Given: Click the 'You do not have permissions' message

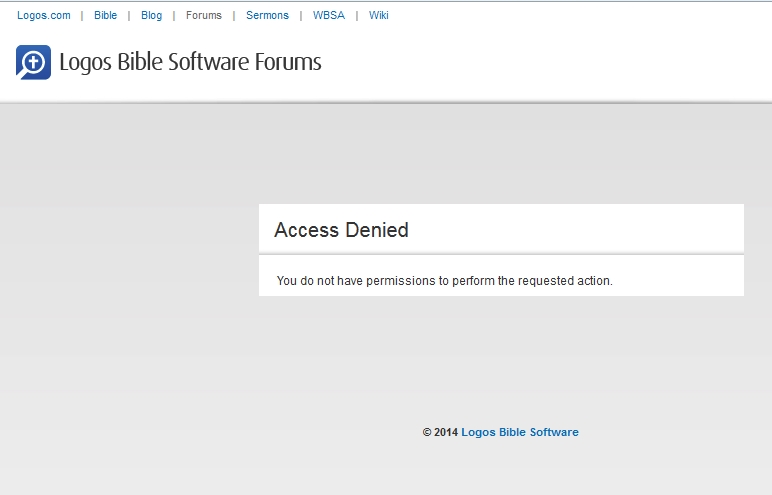Looking at the screenshot, I should tap(445, 281).
